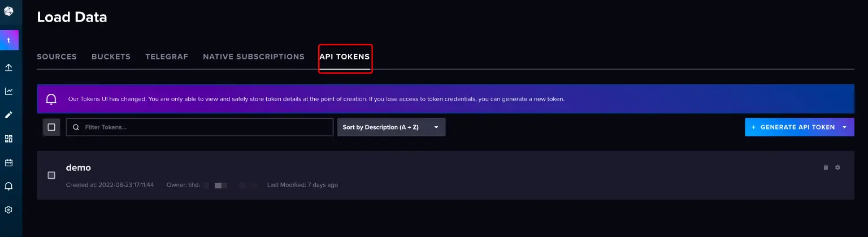
Task: Open Tasks calendar icon in sidebar
Action: [8, 162]
